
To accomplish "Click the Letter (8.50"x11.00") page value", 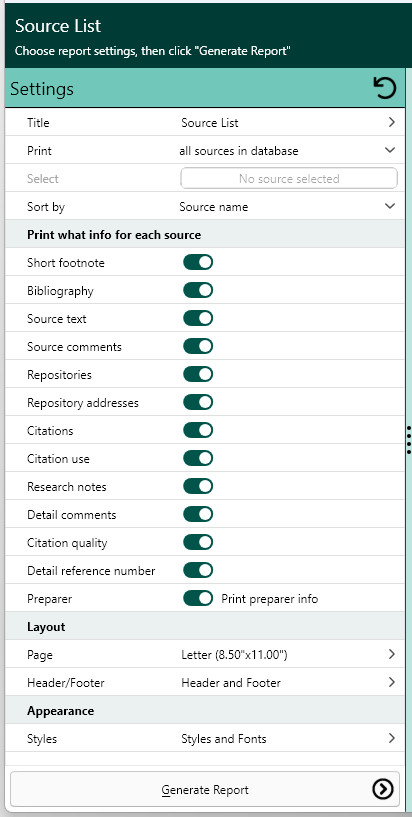I will (x=234, y=655).
